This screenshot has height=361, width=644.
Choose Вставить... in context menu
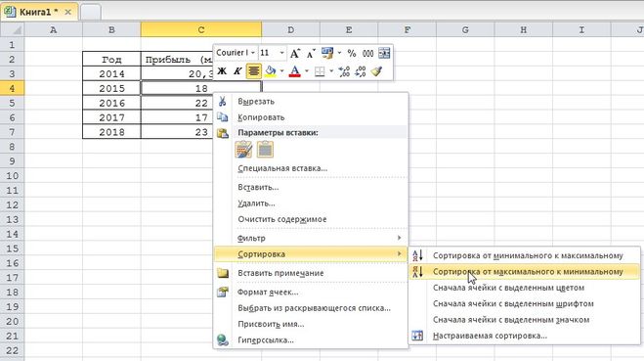(311, 187)
